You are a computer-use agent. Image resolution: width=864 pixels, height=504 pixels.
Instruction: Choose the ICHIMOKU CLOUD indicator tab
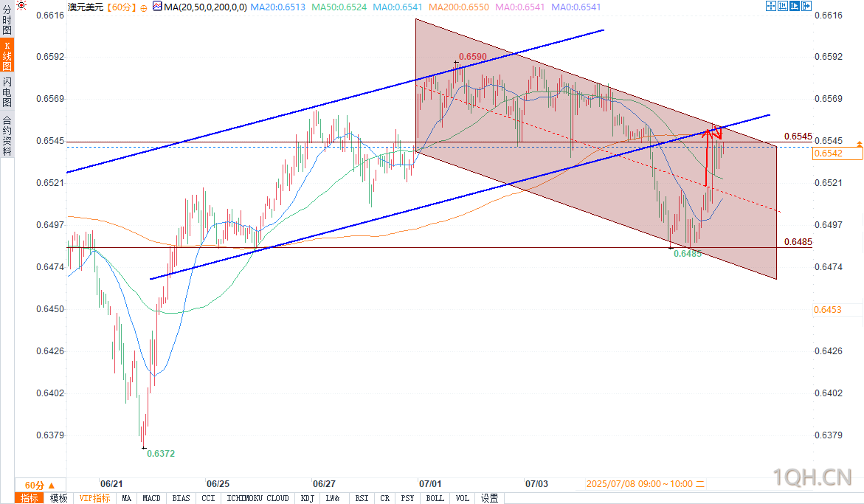pos(258,498)
